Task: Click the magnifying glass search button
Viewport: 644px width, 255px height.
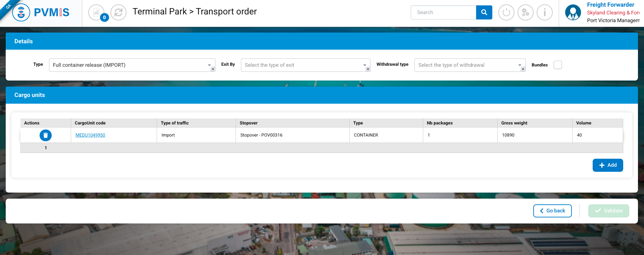Action: coord(484,12)
